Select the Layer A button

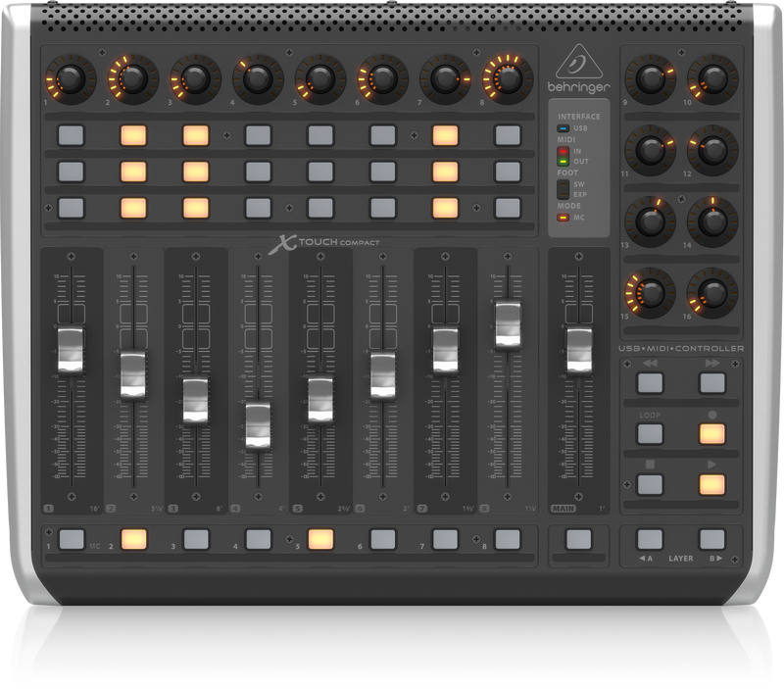click(x=648, y=538)
